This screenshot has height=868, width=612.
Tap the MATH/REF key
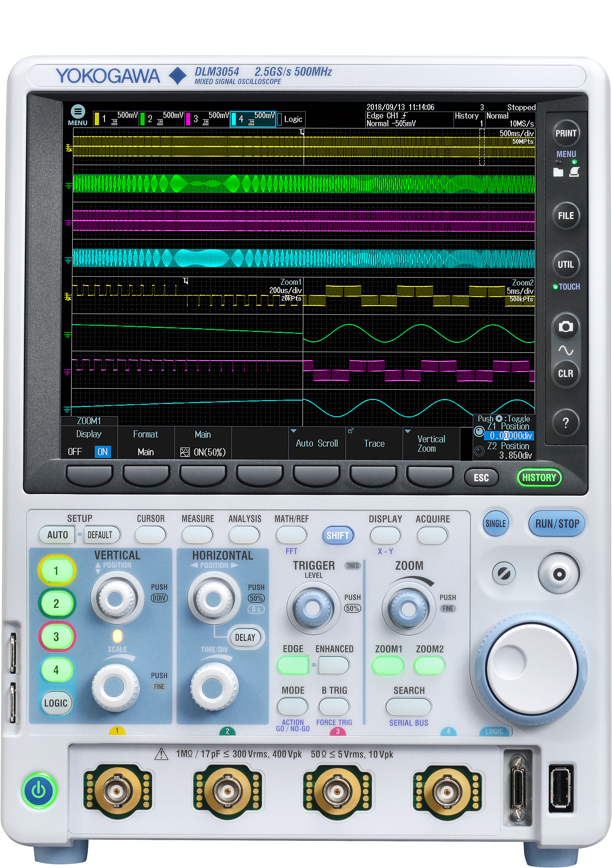(291, 535)
